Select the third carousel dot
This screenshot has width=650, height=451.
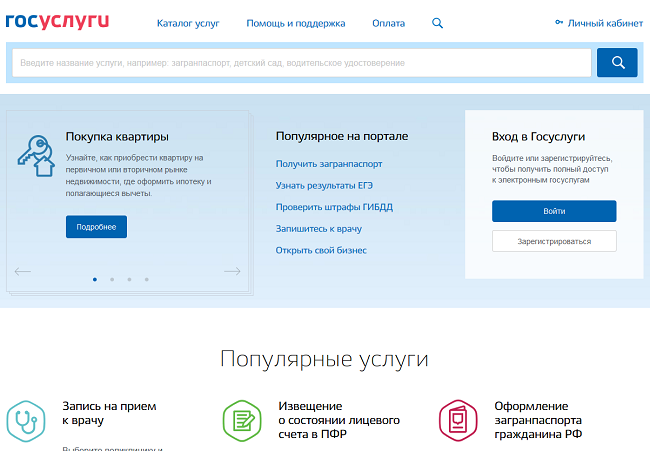(129, 279)
